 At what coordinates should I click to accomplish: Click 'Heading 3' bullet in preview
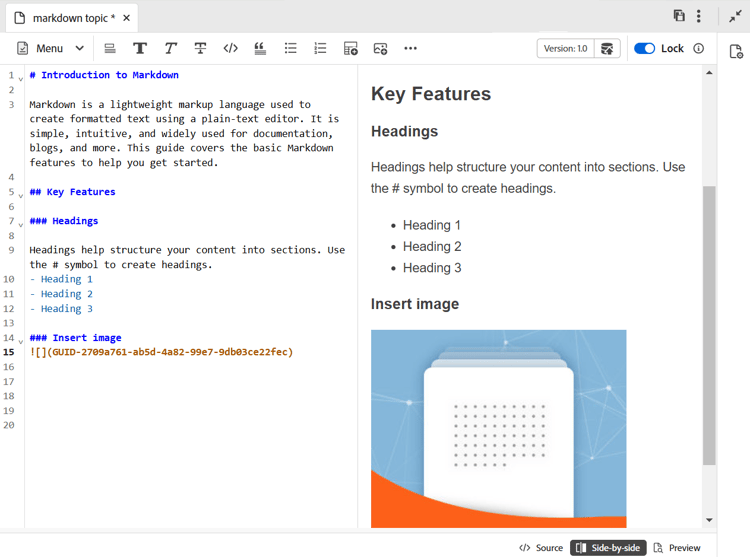click(x=432, y=268)
